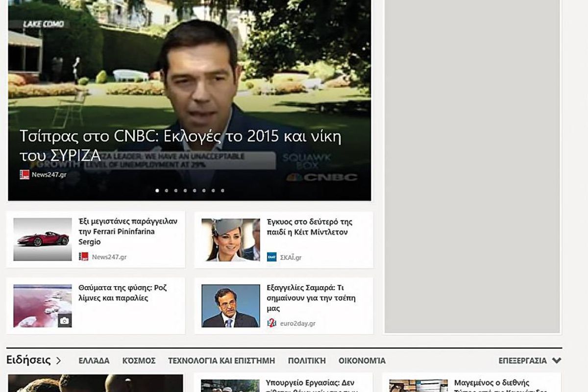Image resolution: width=588 pixels, height=392 pixels.
Task: Click the ΣΚΑΪ.gr source icon
Action: click(271, 257)
